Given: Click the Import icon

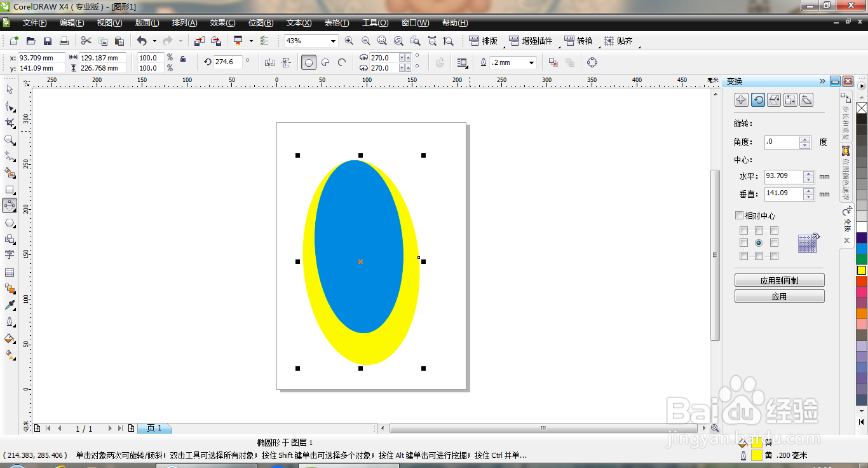Looking at the screenshot, I should click(x=199, y=41).
